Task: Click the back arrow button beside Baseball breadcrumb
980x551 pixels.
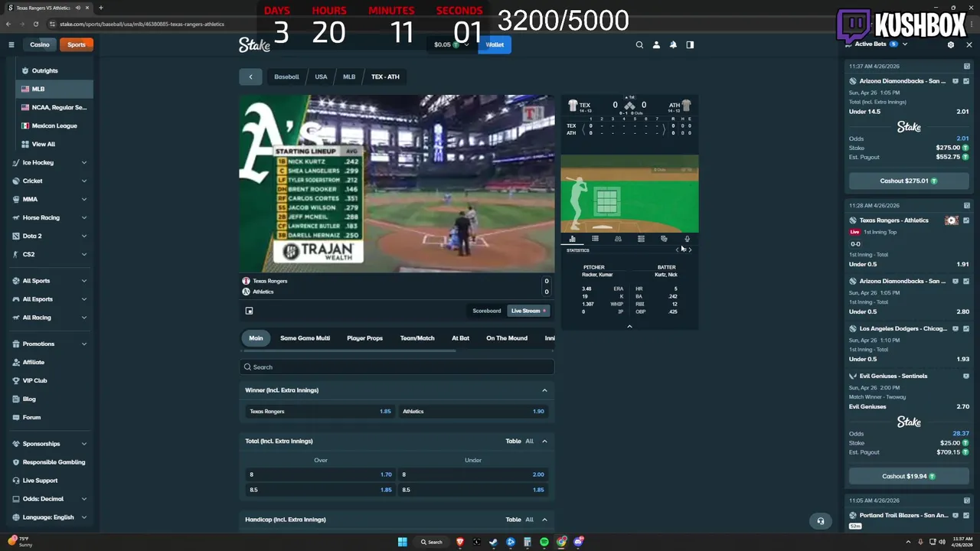Action: [x=250, y=77]
